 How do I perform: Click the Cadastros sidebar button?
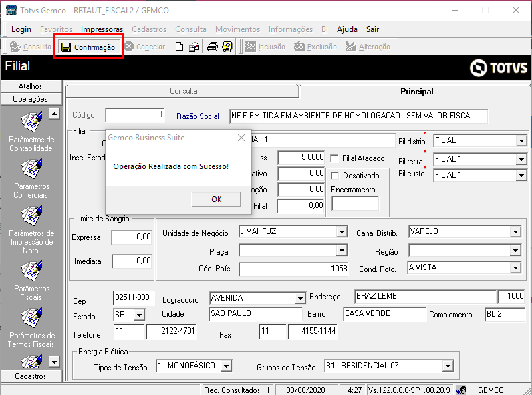(31, 376)
